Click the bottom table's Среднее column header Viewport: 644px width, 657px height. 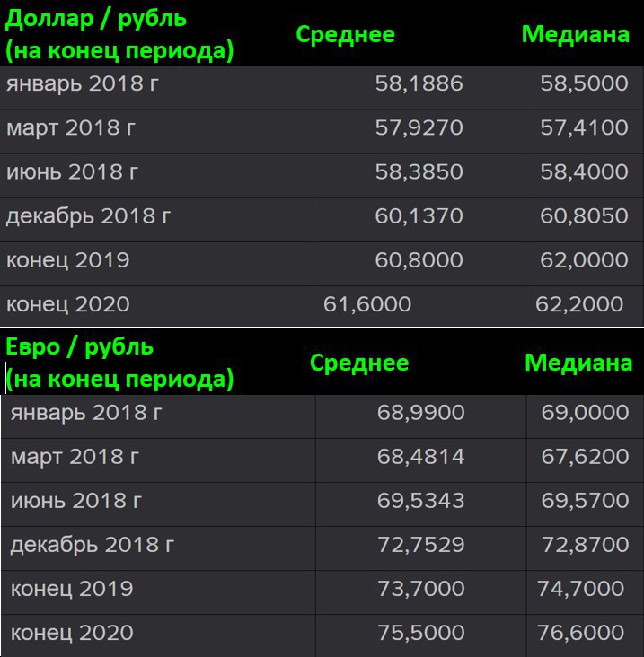point(359,363)
